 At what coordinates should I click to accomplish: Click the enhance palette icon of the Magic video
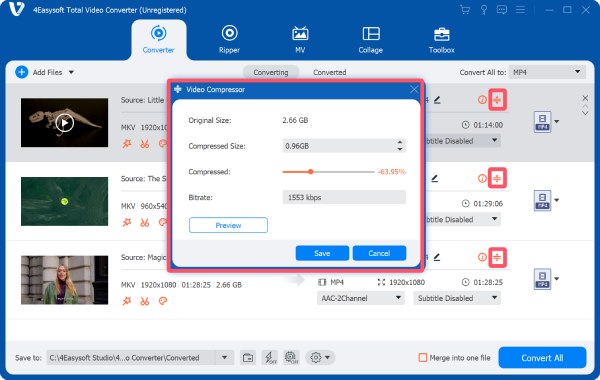point(163,301)
